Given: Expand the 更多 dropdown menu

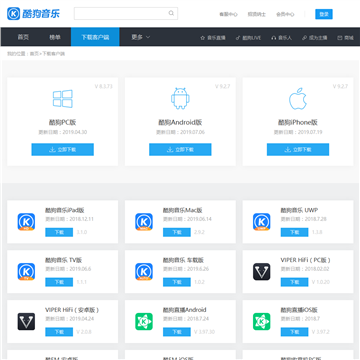Looking at the screenshot, I should pyautogui.click(x=141, y=37).
